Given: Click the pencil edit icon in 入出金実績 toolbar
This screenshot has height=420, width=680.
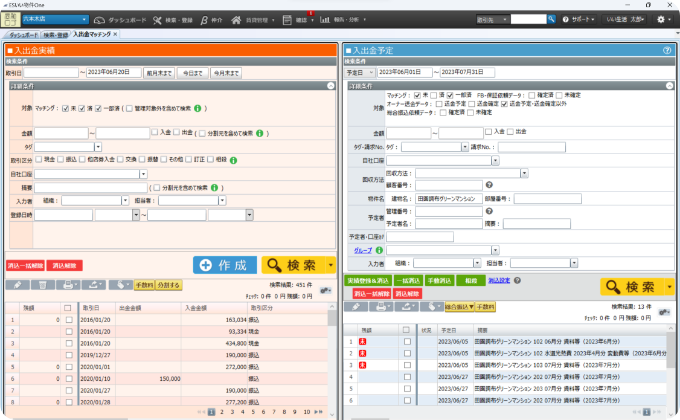Looking at the screenshot, I should point(17,285).
